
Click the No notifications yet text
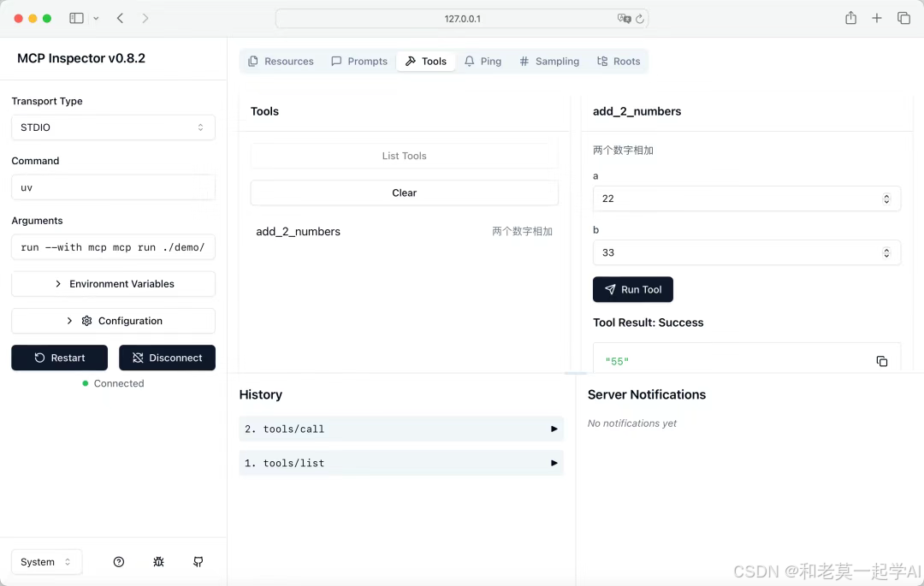pos(631,423)
